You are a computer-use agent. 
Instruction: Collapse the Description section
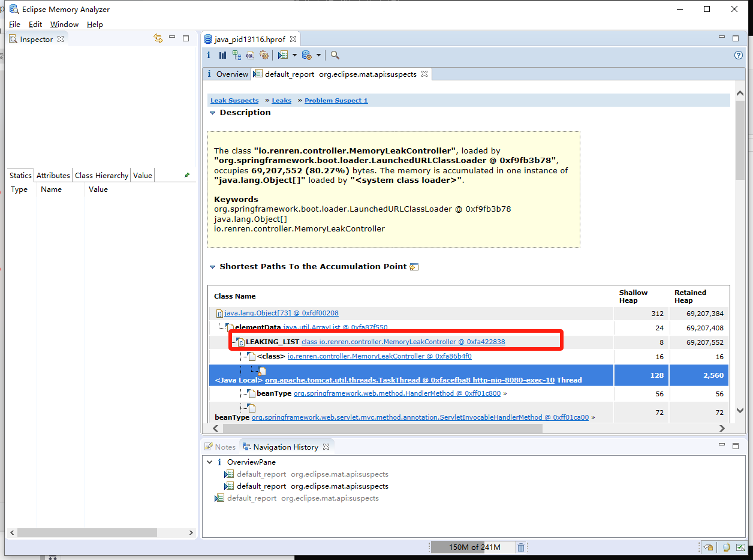212,113
